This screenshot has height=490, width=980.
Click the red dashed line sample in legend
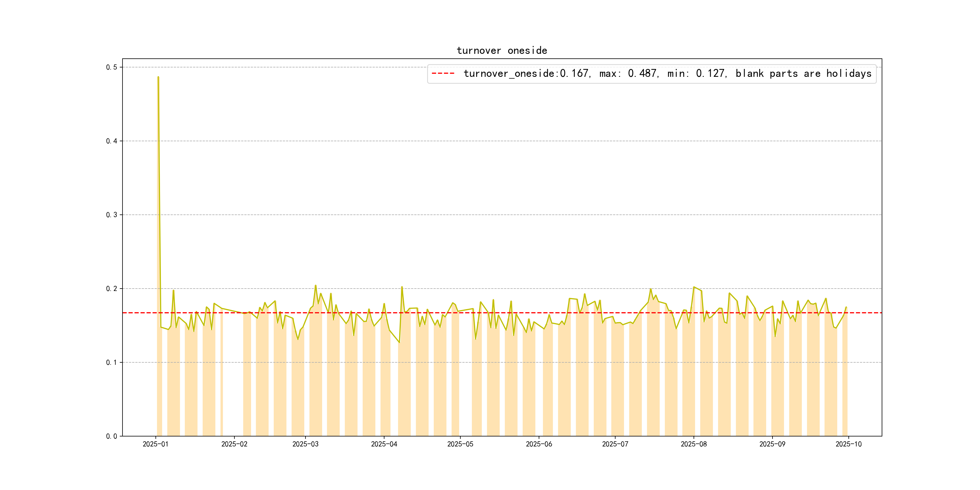443,73
